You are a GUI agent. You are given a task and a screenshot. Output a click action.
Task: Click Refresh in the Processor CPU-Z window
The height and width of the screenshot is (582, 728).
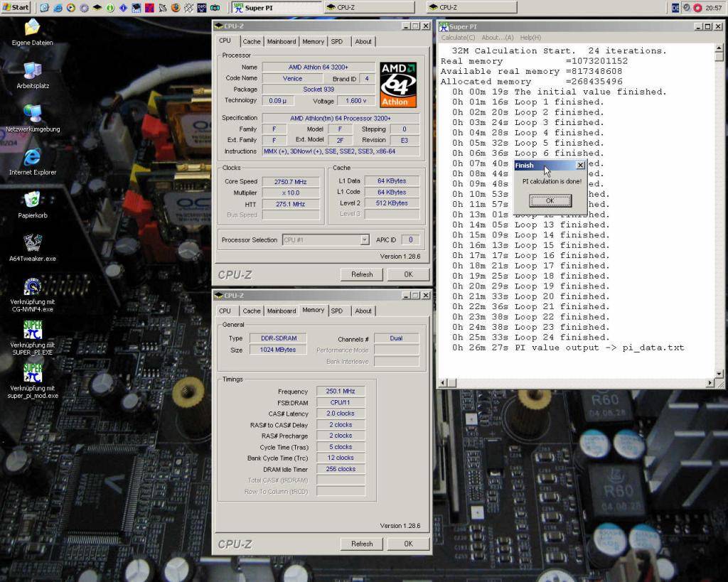pyautogui.click(x=362, y=274)
